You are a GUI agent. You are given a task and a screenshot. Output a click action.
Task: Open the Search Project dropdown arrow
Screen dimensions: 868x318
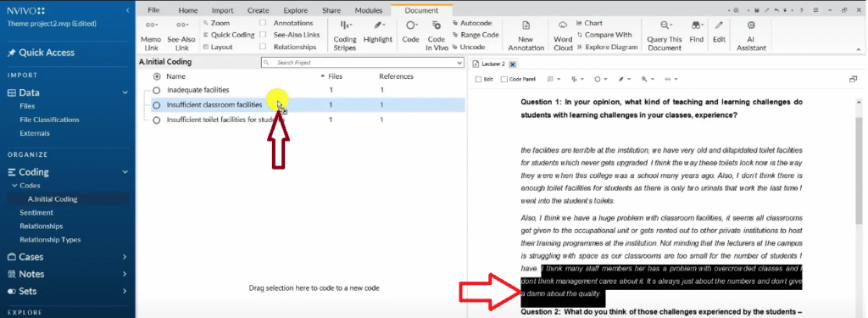pyautogui.click(x=459, y=63)
